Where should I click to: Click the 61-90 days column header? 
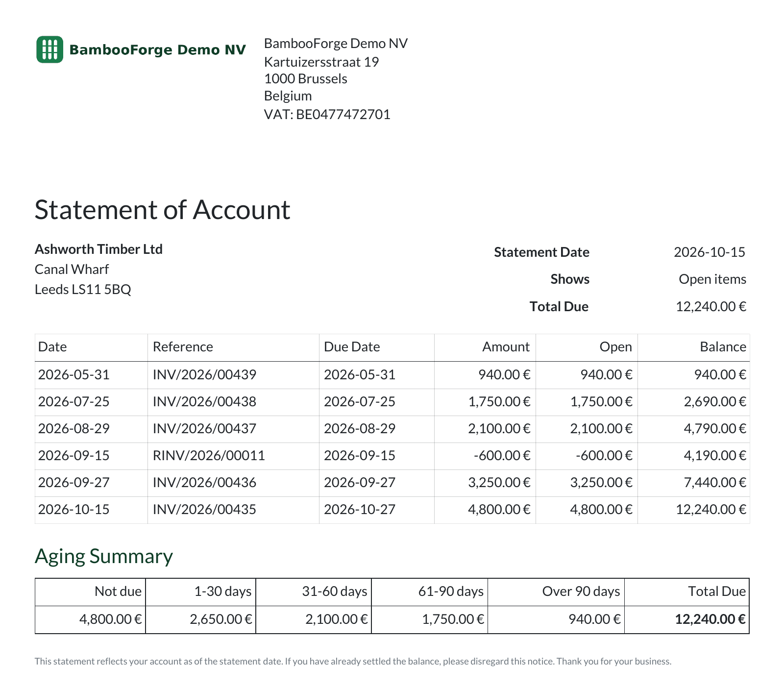click(451, 591)
